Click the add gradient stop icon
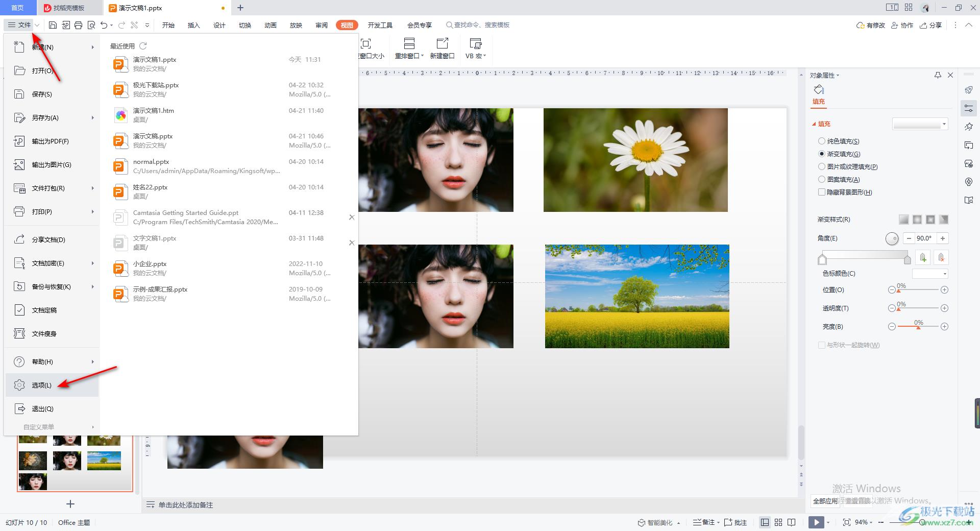Image resolution: width=980 pixels, height=531 pixels. coord(923,258)
